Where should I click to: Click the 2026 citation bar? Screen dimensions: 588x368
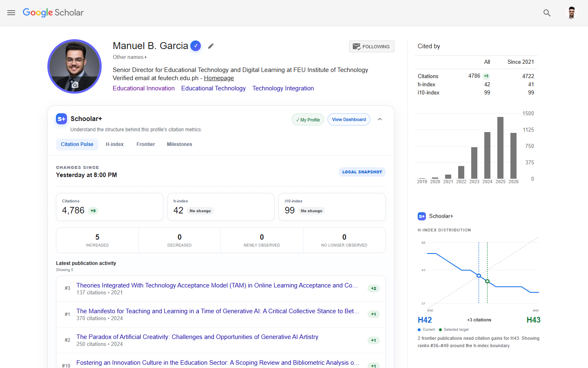pos(513,156)
